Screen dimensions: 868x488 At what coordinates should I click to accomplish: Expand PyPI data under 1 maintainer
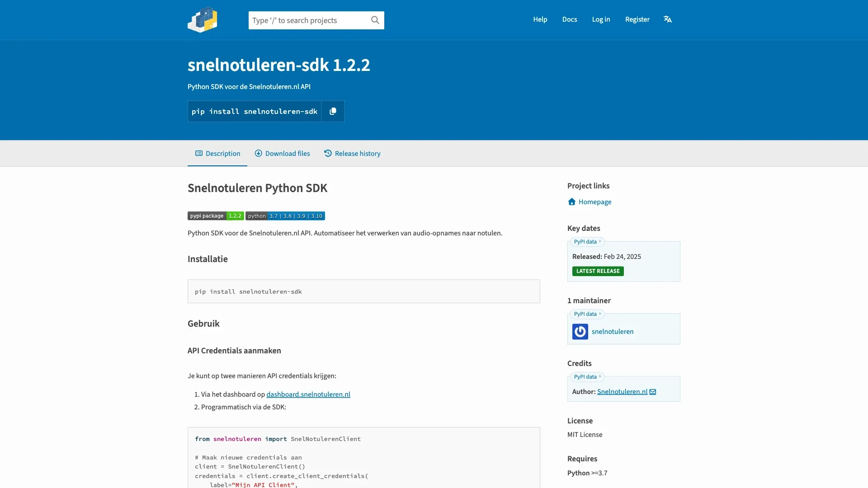pyautogui.click(x=587, y=314)
